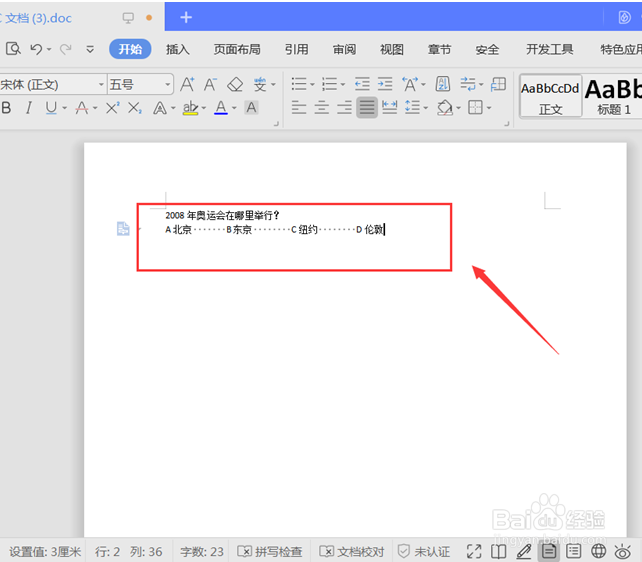
Task: Click the Chinese layout A icon
Action: pyautogui.click(x=410, y=84)
